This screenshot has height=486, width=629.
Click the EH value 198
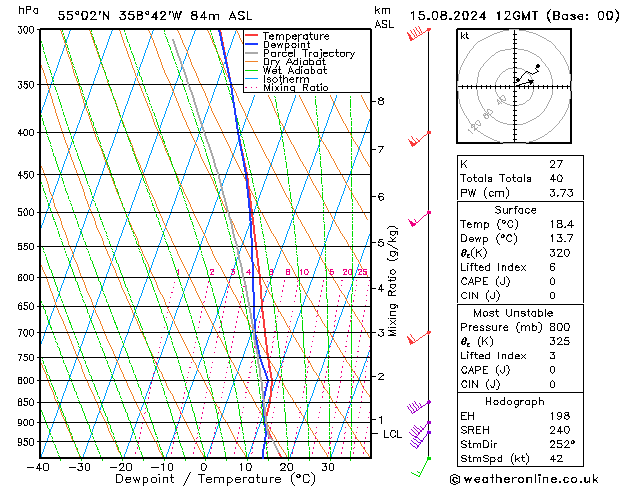click(560, 416)
